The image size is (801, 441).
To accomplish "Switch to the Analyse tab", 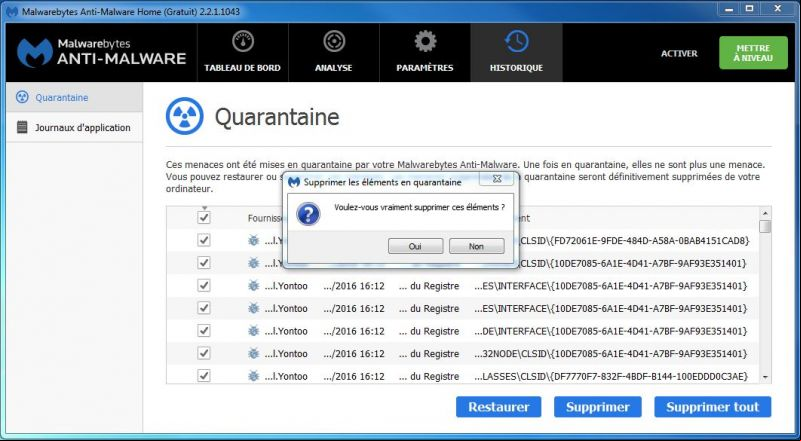I will point(334,53).
